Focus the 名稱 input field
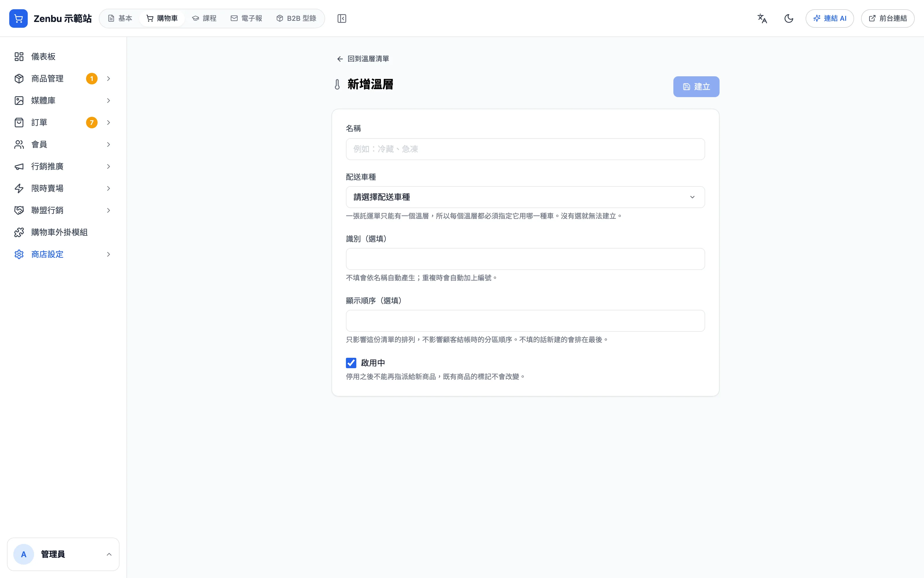The height and width of the screenshot is (578, 924). click(x=525, y=149)
